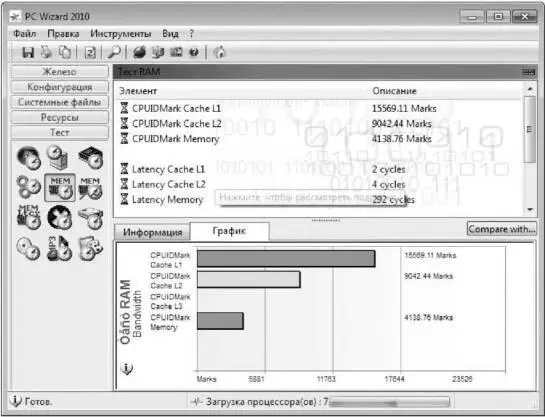Select the MEM icon with checkmark stopwatch
Image resolution: width=545 pixels, height=417 pixels.
pyautogui.click(x=90, y=188)
